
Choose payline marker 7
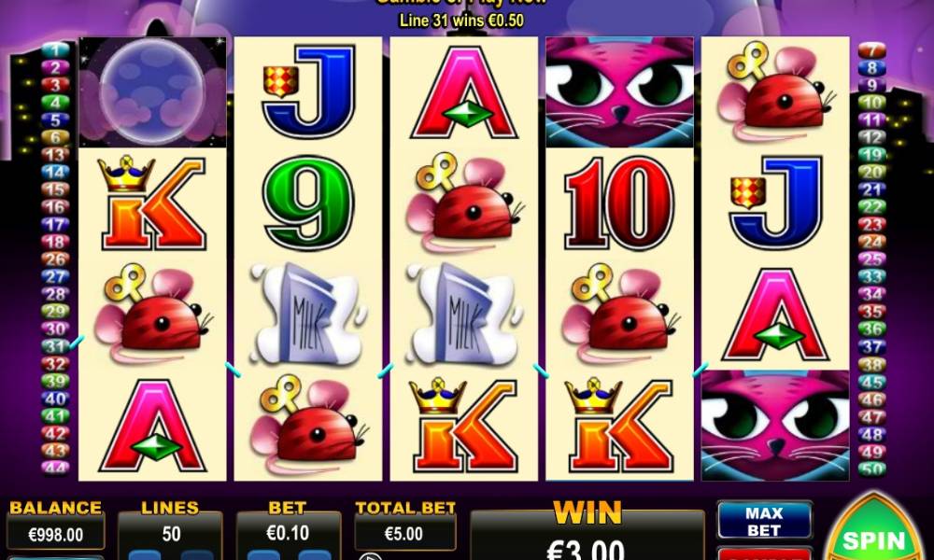coord(871,50)
